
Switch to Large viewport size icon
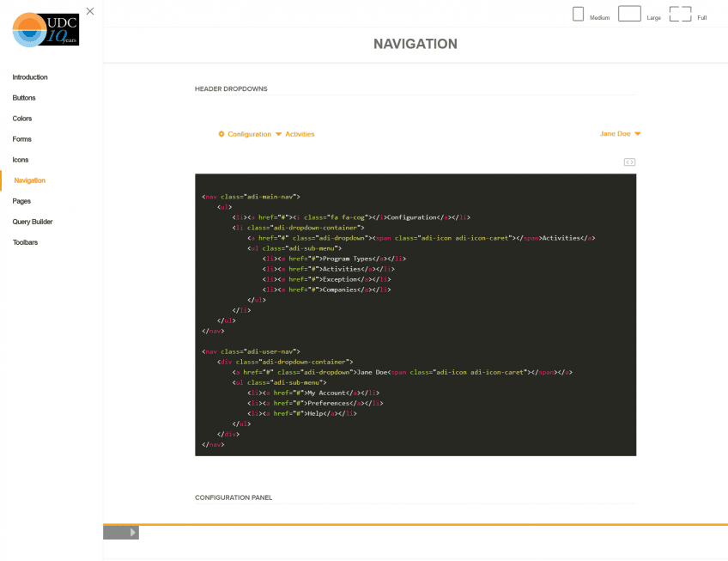tap(629, 14)
